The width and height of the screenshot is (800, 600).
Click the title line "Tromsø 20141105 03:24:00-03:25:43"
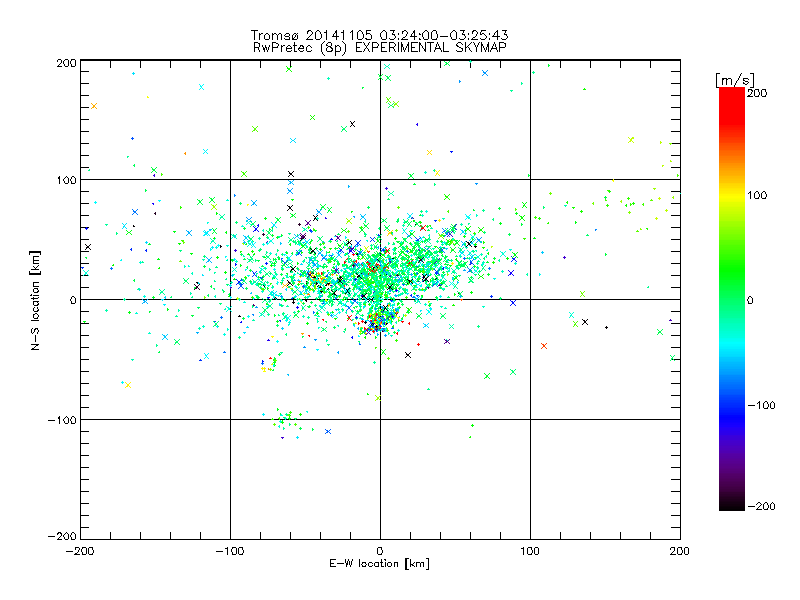(x=379, y=35)
